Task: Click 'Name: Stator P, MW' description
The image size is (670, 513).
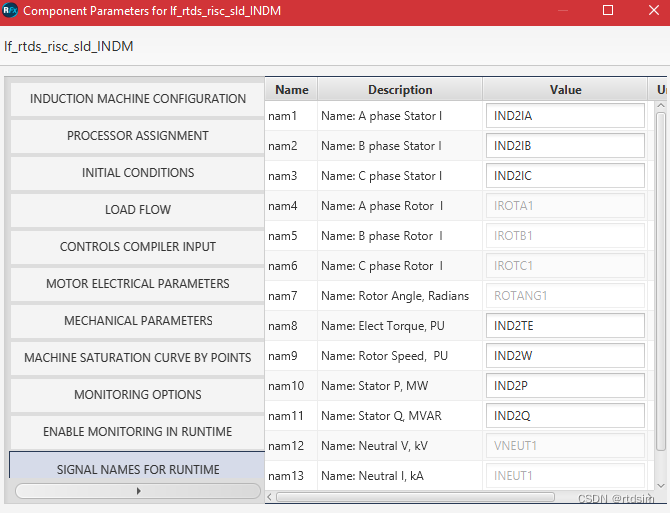Action: tap(374, 386)
